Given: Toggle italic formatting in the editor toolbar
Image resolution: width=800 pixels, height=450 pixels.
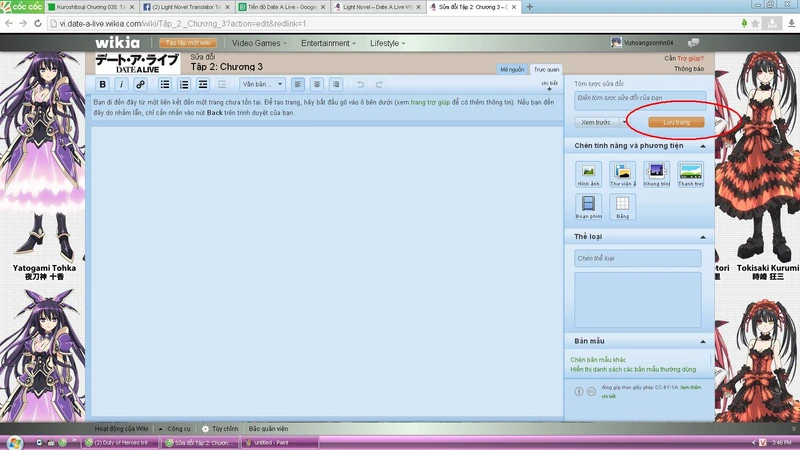Looking at the screenshot, I should [121, 85].
